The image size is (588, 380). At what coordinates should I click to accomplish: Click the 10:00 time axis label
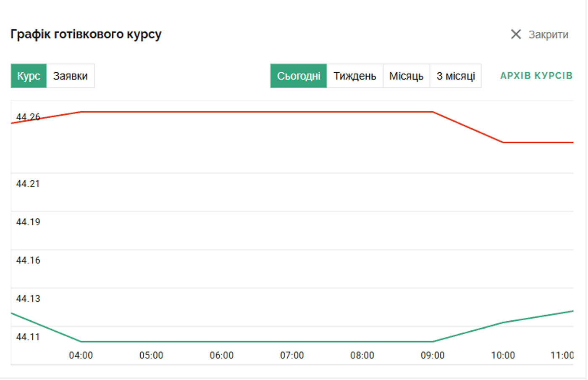(503, 355)
